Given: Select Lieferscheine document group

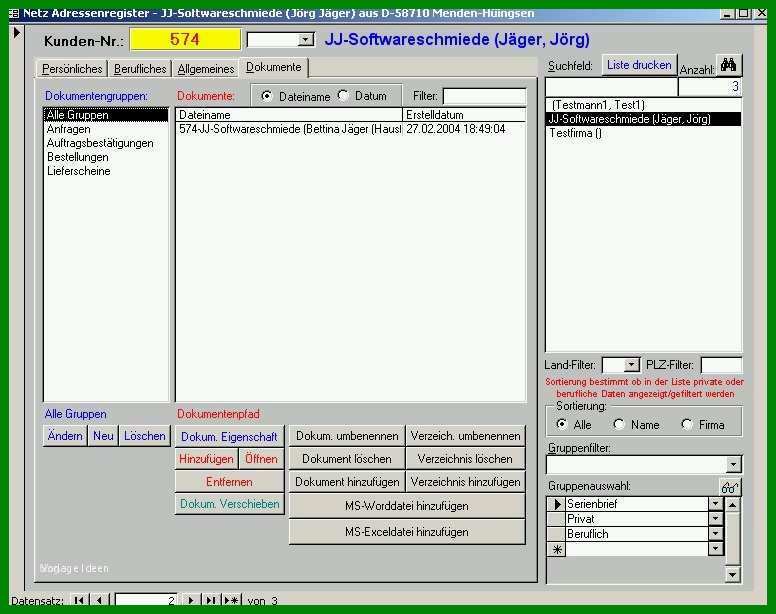Looking at the screenshot, I should pyautogui.click(x=106, y=171).
